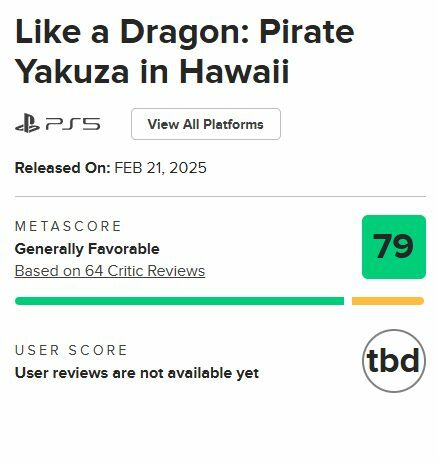The image size is (438, 462).
Task: Click the USER SCORE heading label
Action: point(71,350)
